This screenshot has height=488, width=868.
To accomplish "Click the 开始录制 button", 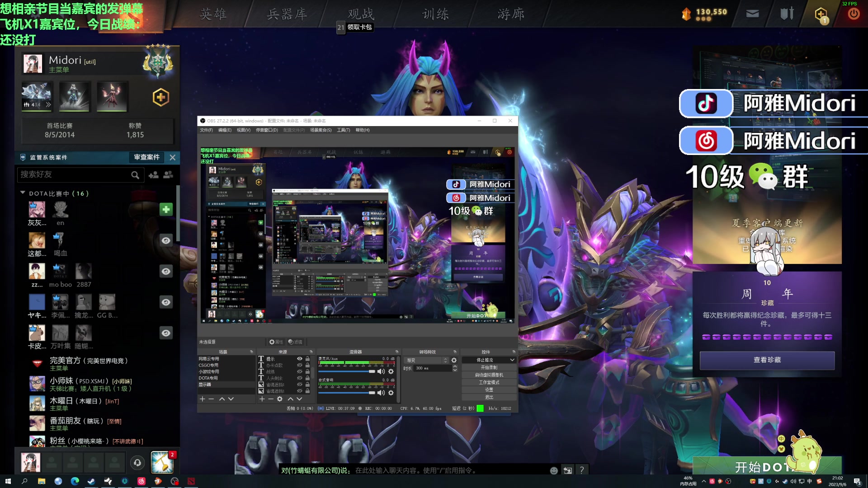I will [x=489, y=367].
